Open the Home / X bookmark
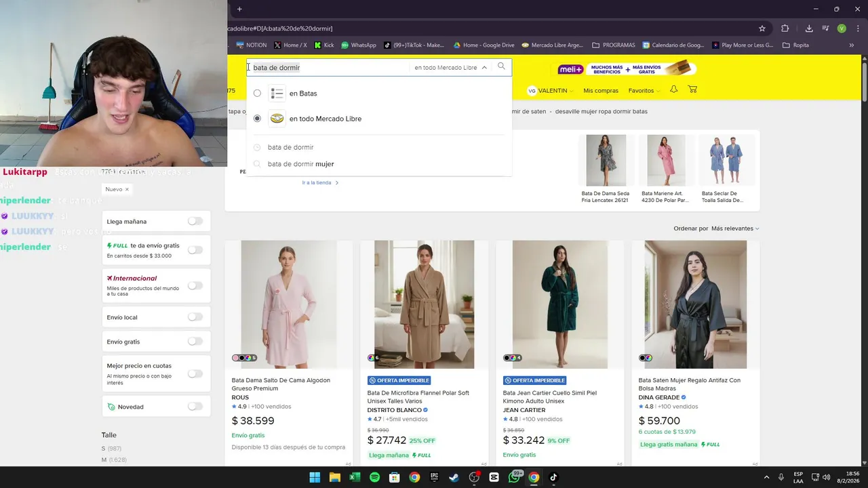This screenshot has height=488, width=868. click(290, 45)
